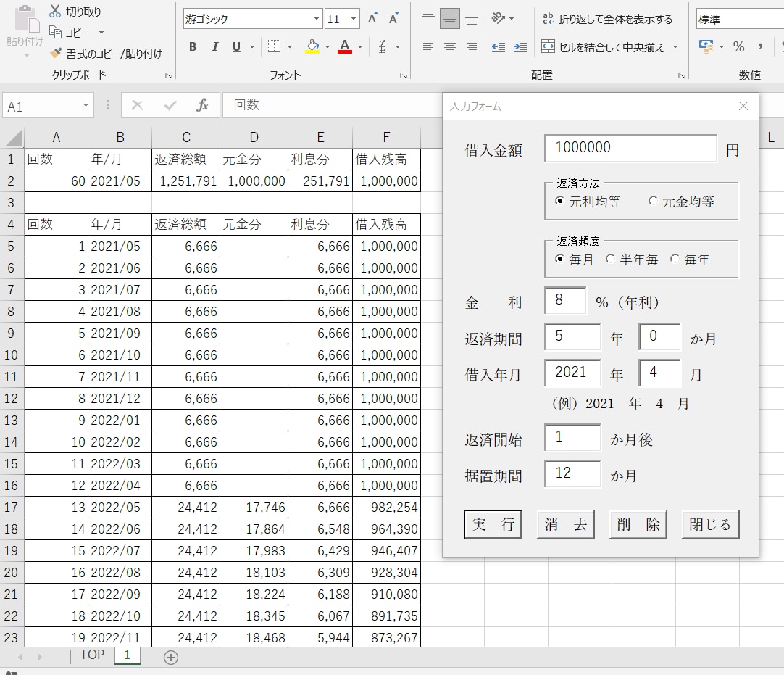Screen dimensions: 784x675
Task: Click the 削除 (delete) button
Action: point(638,524)
